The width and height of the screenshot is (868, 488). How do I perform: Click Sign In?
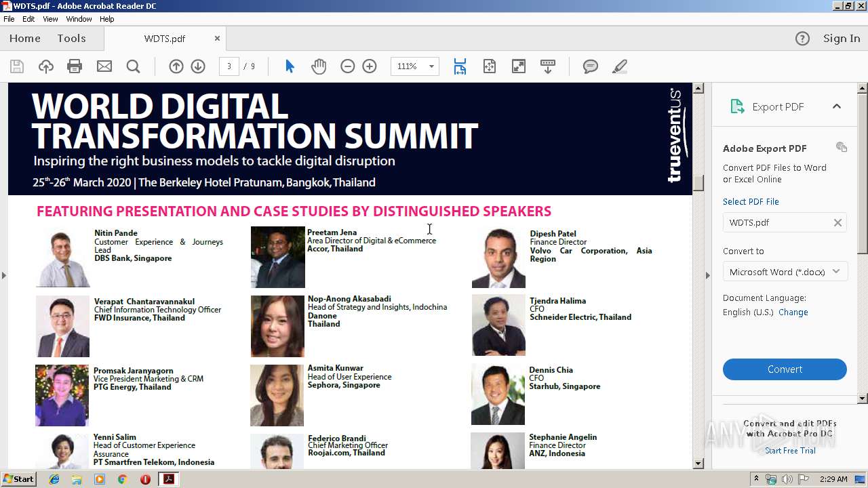(842, 39)
